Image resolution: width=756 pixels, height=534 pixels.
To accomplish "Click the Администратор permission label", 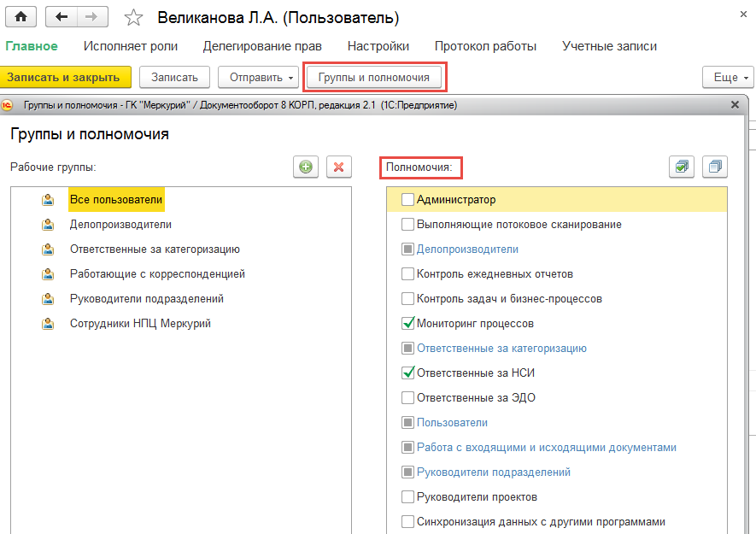I will coord(456,200).
